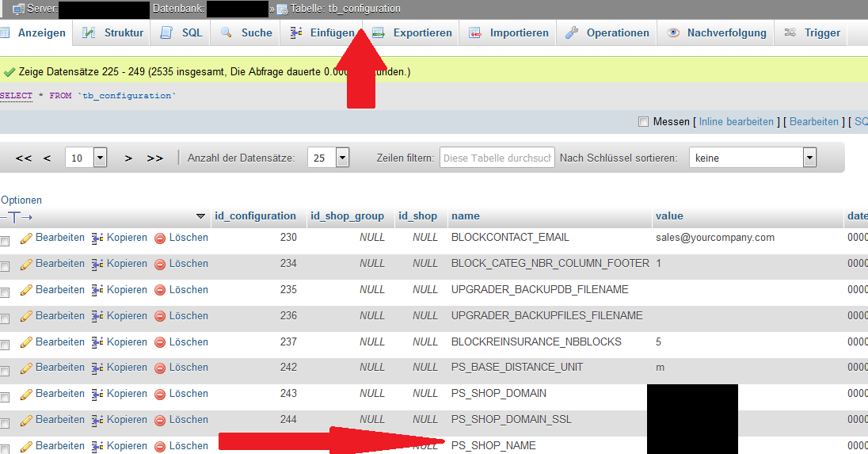
Task: Open the Exportieren tab
Action: tap(412, 32)
